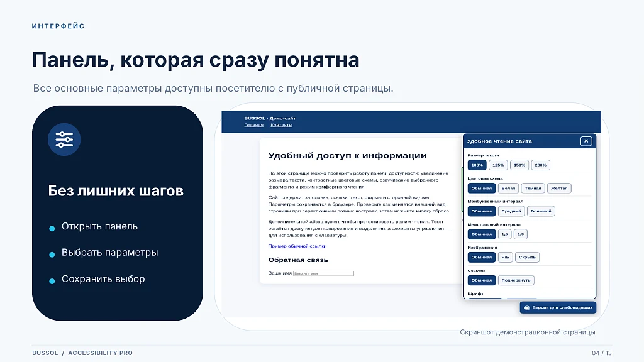This screenshot has width=644, height=362.
Task: Select Обычная under Изображения
Action: coord(481,257)
